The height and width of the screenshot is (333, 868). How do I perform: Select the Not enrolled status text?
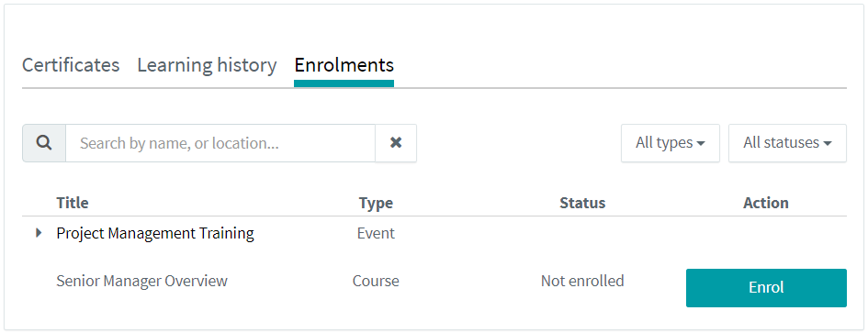pyautogui.click(x=582, y=281)
